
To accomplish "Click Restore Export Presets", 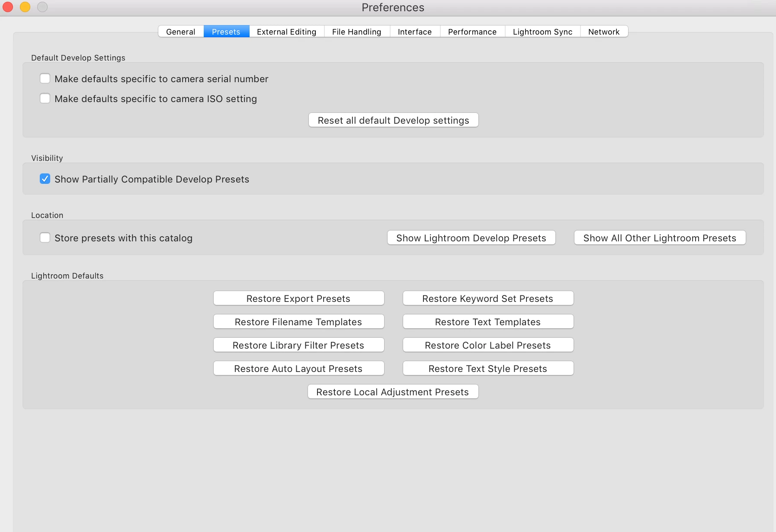I will [299, 298].
